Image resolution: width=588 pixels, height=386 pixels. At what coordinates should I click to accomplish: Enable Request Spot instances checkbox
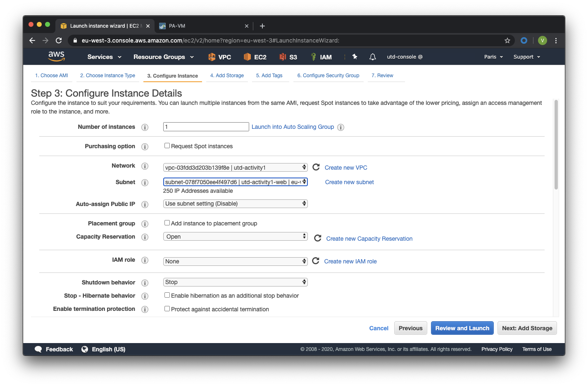(167, 146)
